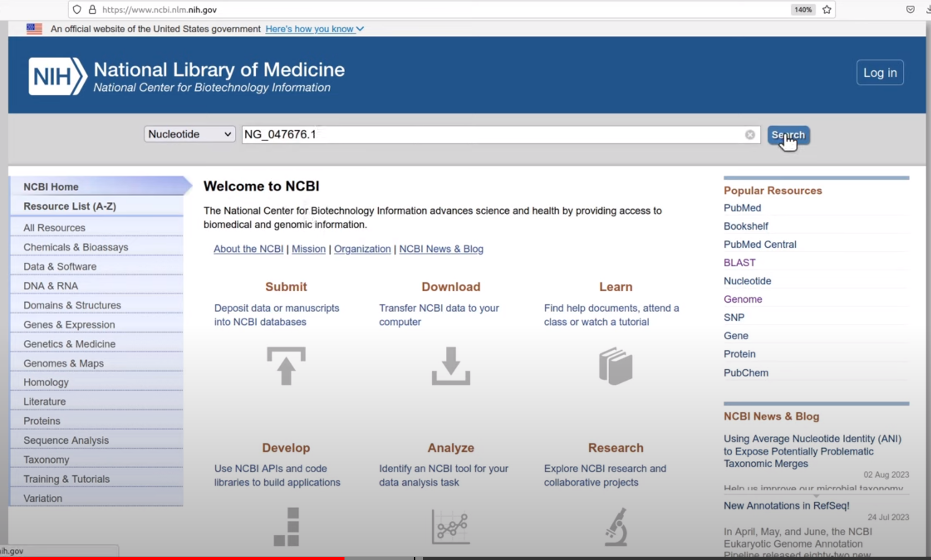Expand "Here's how you know" disclosure

point(314,29)
